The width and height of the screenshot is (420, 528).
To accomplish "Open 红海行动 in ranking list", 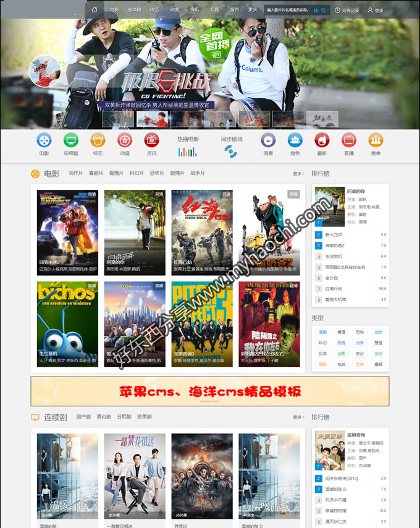I will pyautogui.click(x=334, y=289).
